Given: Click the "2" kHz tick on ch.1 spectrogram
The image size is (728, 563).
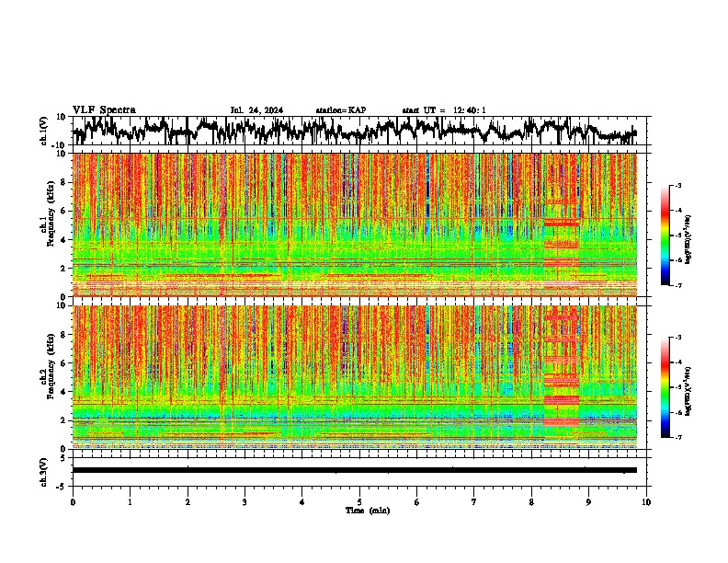Looking at the screenshot, I should tap(64, 269).
